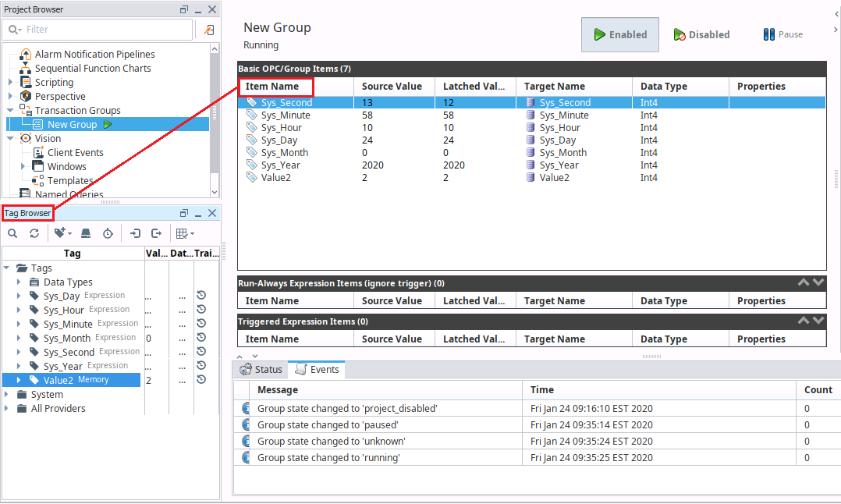
Task: Click the database icon beside target Value2
Action: coord(531,177)
